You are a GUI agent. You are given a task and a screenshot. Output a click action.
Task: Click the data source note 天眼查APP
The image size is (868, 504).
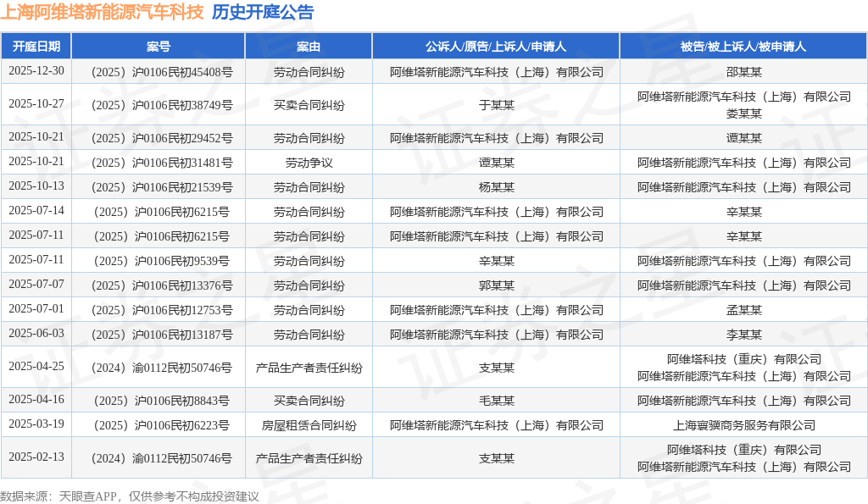87,496
